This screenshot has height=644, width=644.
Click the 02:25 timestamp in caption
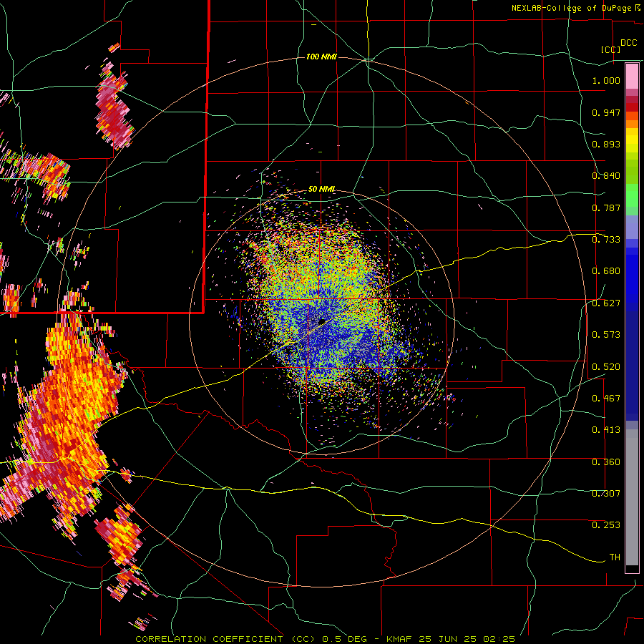click(x=499, y=639)
